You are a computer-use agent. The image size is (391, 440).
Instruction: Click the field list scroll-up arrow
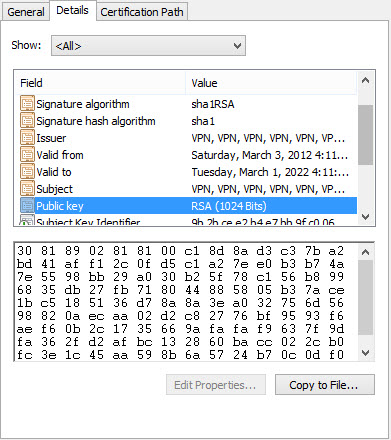(x=365, y=80)
